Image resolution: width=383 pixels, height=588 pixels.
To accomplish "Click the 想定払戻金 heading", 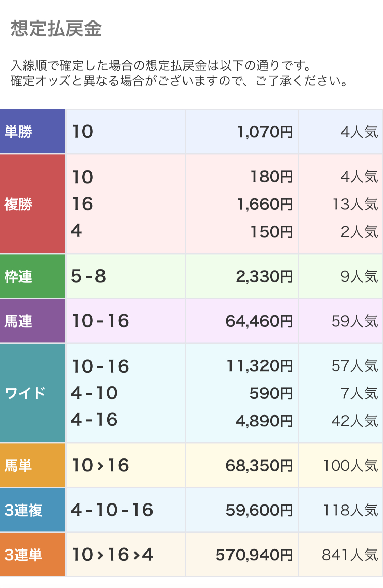I will pos(56,28).
